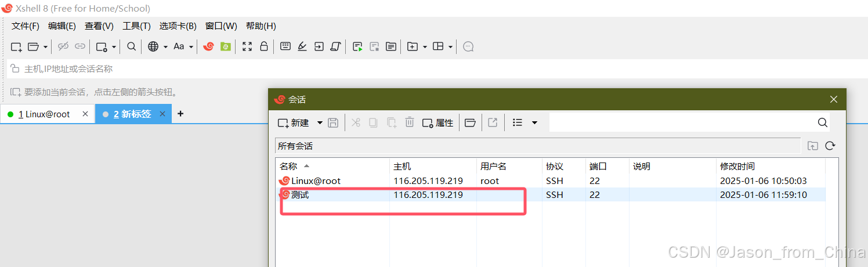Screen dimensions: 868x267
Task: Open session properties gear icon in main toolbar
Action: [x=102, y=46]
